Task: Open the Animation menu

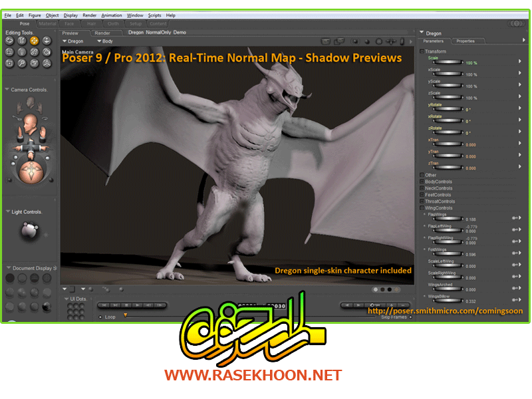Action: [111, 15]
